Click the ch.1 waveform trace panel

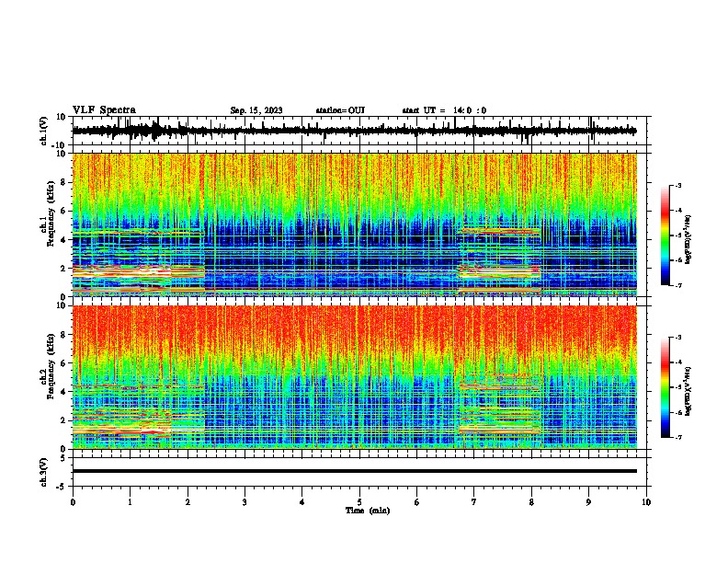(361, 131)
